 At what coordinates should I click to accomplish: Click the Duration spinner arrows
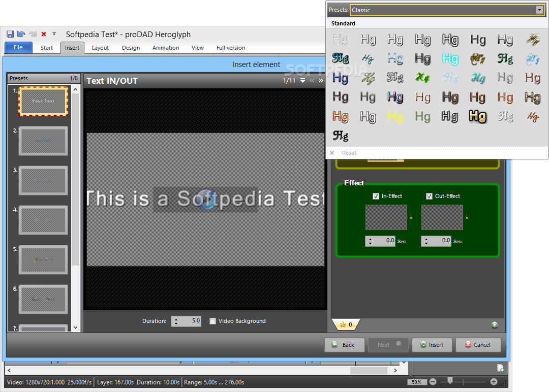[x=176, y=321]
